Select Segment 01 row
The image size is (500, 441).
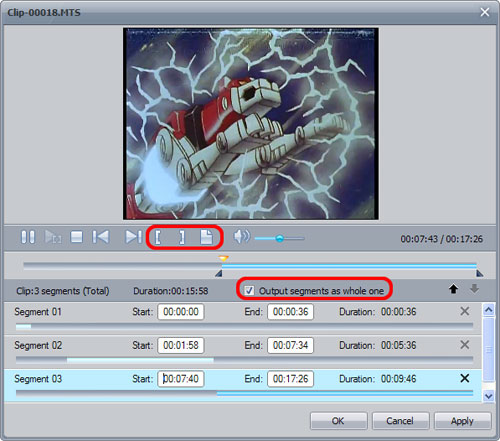pyautogui.click(x=243, y=318)
